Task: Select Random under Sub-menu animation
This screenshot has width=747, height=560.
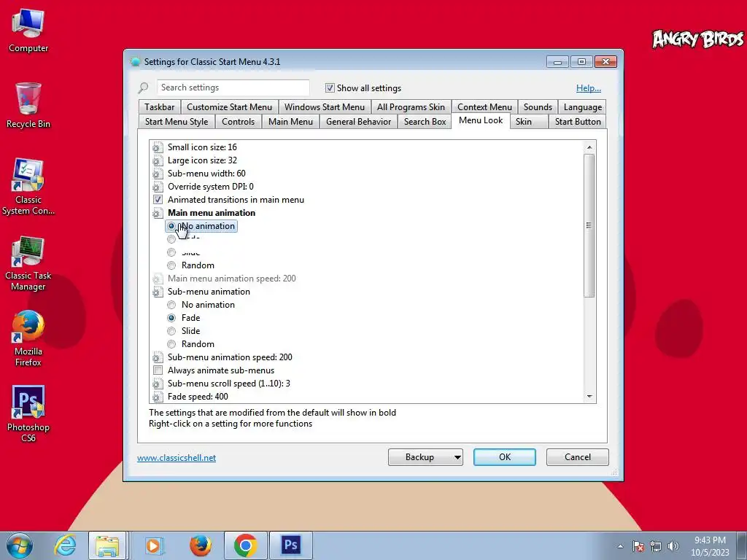Action: 171,344
